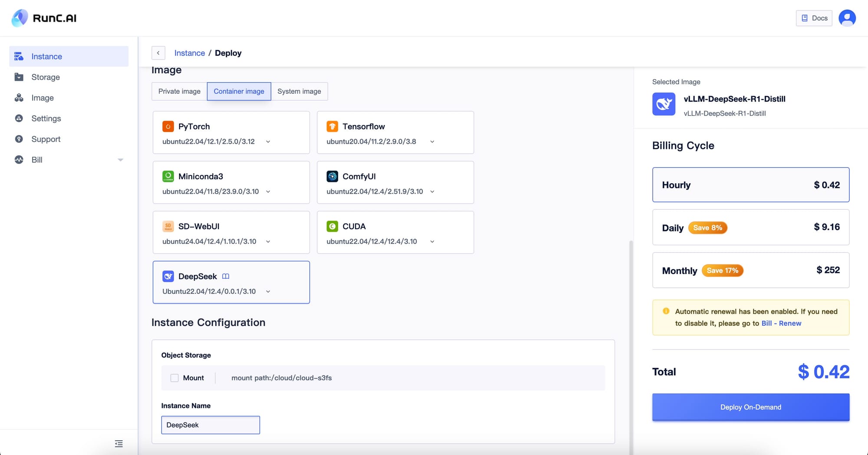Click the Miniconda3 logo icon

(168, 176)
